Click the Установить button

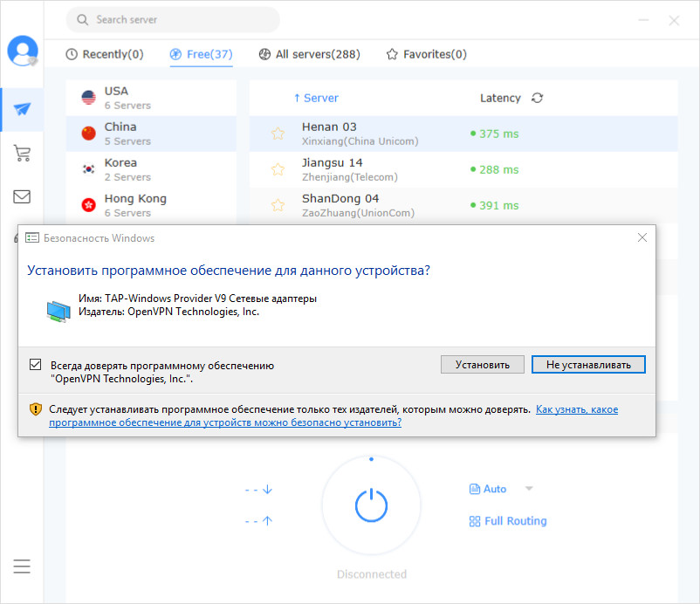pyautogui.click(x=482, y=364)
